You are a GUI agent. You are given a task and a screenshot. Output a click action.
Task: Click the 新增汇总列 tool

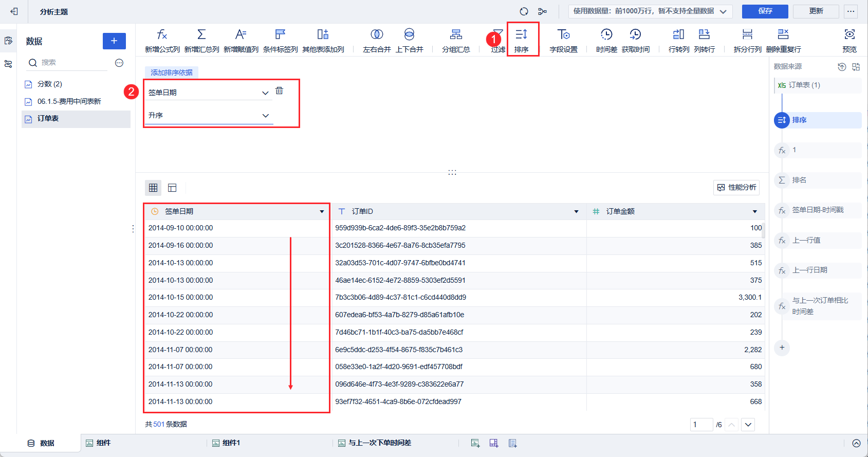tap(202, 41)
